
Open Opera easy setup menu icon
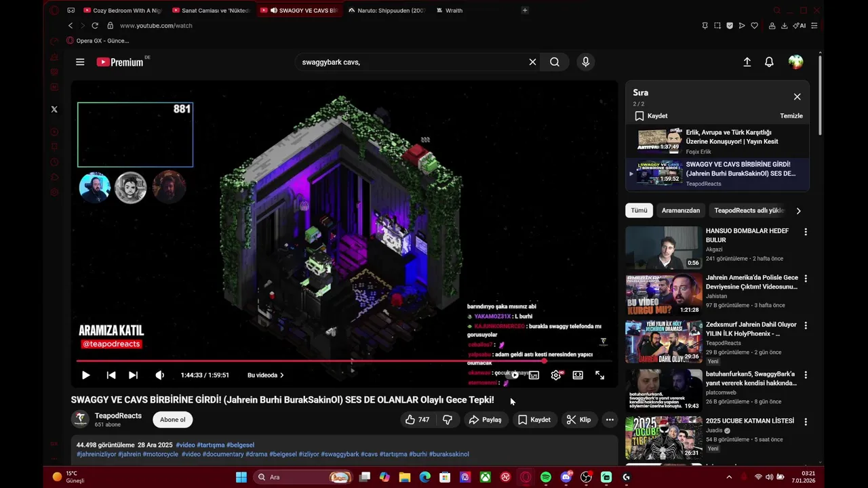click(x=814, y=26)
